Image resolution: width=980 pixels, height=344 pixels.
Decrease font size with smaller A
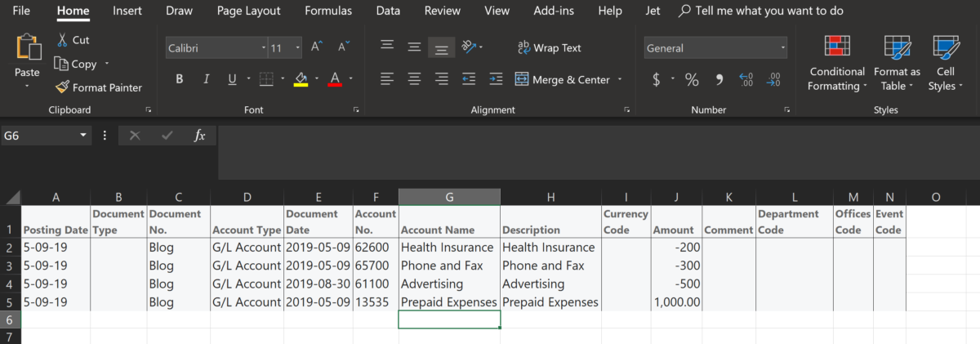click(x=344, y=47)
